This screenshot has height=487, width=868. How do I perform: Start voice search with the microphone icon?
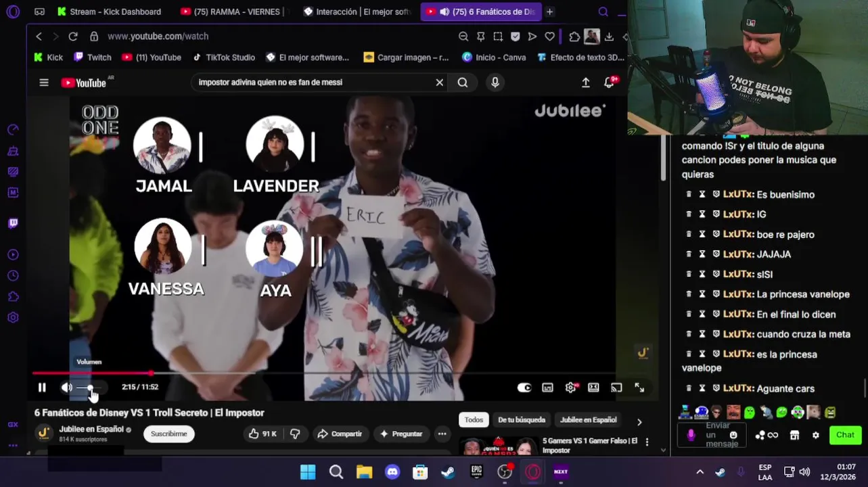pos(495,83)
